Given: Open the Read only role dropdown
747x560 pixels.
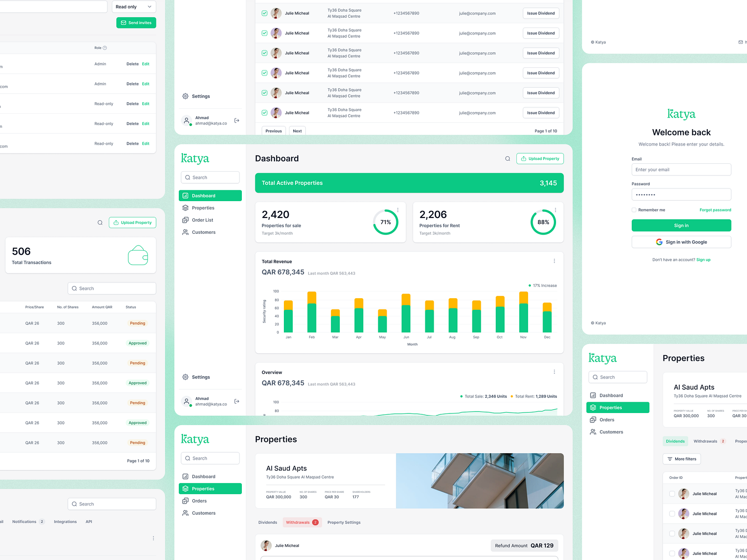Looking at the screenshot, I should [x=134, y=7].
